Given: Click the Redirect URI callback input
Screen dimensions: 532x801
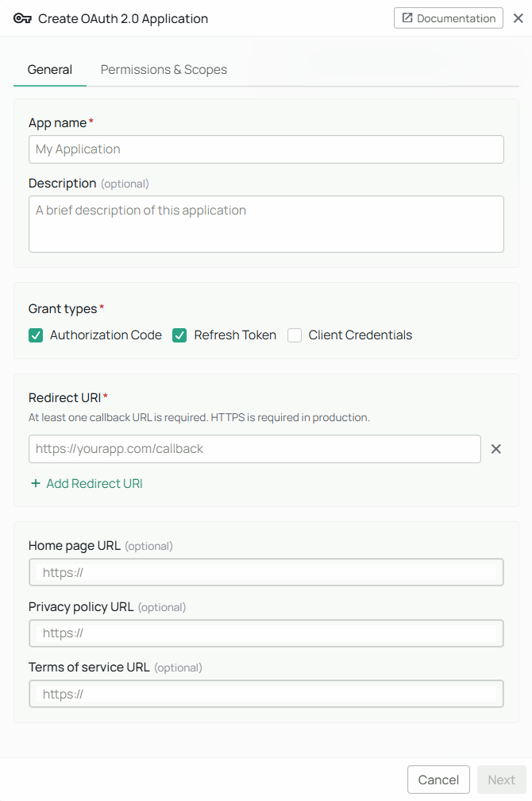Looking at the screenshot, I should (255, 449).
